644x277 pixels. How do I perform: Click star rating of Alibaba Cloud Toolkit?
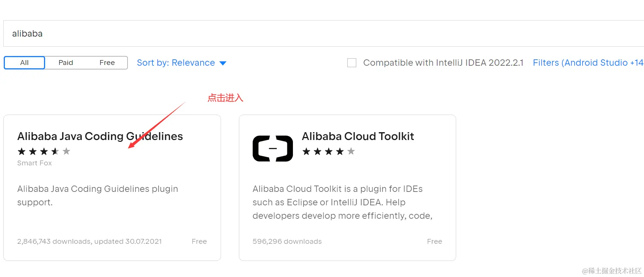tap(328, 151)
